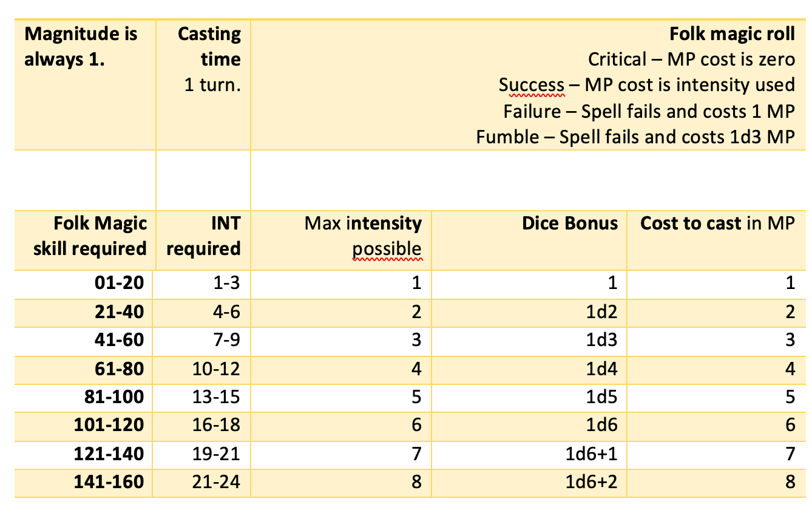This screenshot has height=510, width=812.
Task: Select the "141-160" skill cell
Action: pos(109,482)
